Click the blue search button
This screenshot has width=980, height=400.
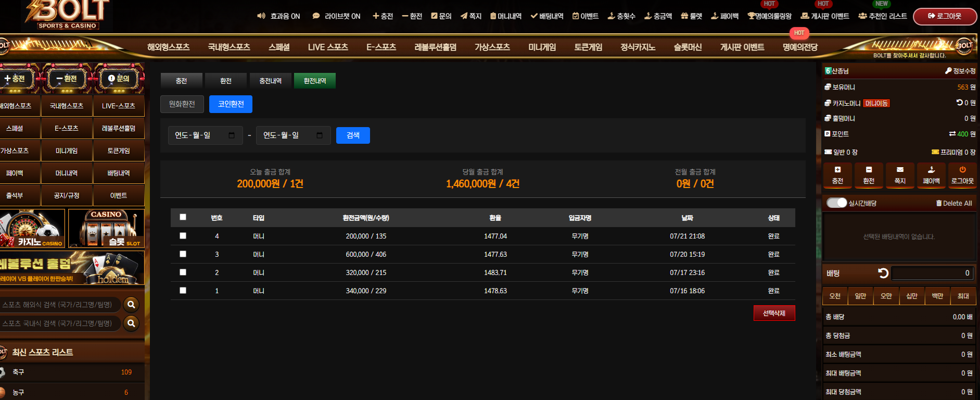pyautogui.click(x=353, y=135)
